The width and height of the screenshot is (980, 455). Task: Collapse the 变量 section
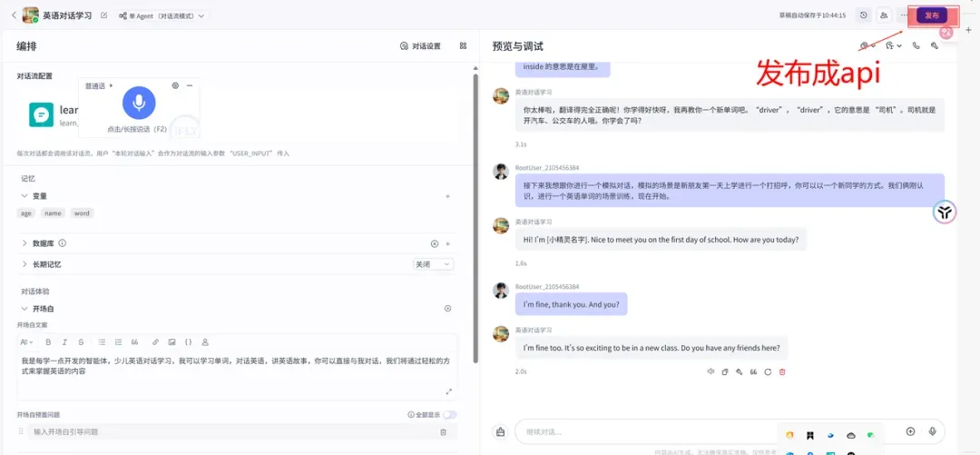24,195
